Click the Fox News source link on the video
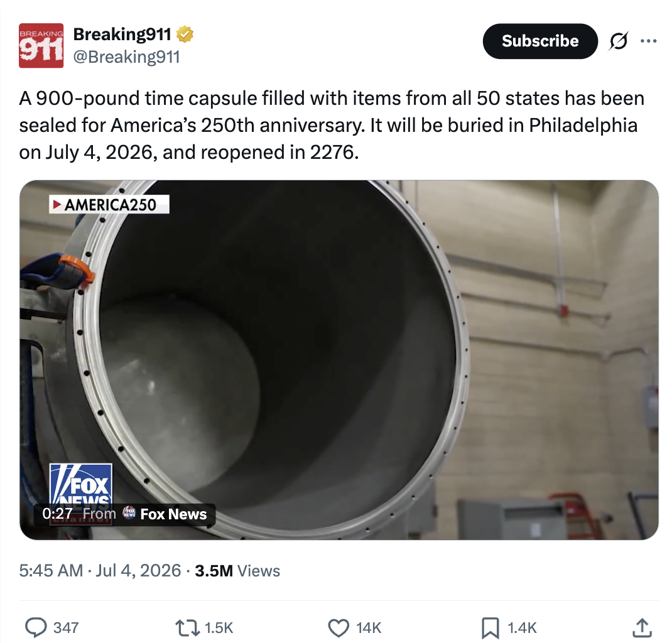The width and height of the screenshot is (672, 643). click(173, 514)
